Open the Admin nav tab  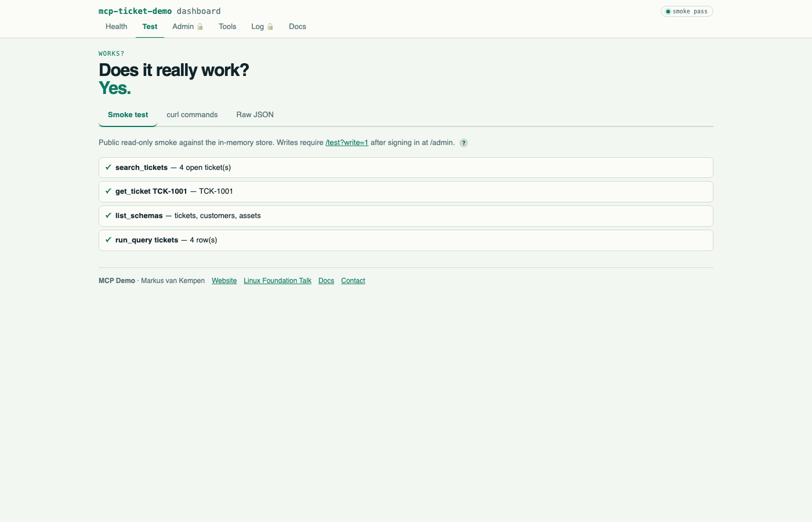click(x=187, y=27)
